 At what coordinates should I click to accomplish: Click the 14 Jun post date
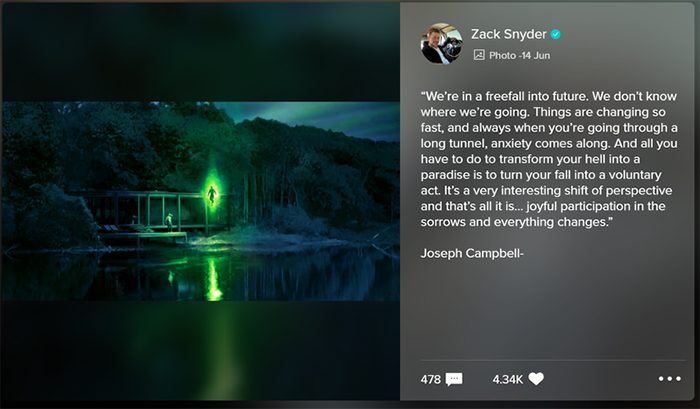[536, 55]
